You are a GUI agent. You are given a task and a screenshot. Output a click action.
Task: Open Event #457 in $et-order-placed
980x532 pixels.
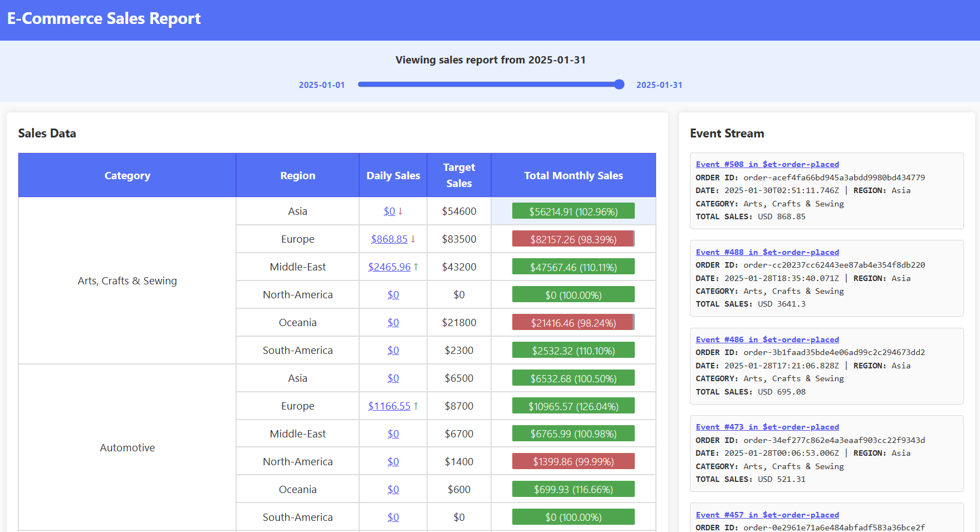pos(767,514)
